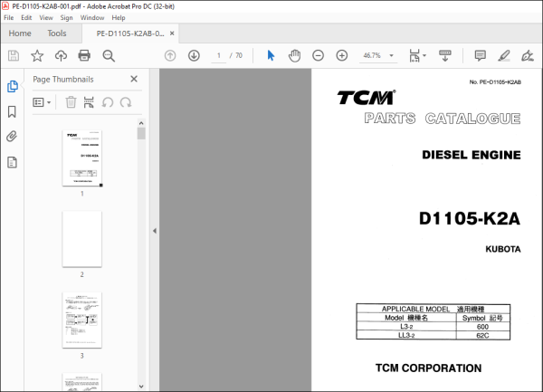Add file to starred with star icon
The width and height of the screenshot is (543, 392).
(x=37, y=56)
